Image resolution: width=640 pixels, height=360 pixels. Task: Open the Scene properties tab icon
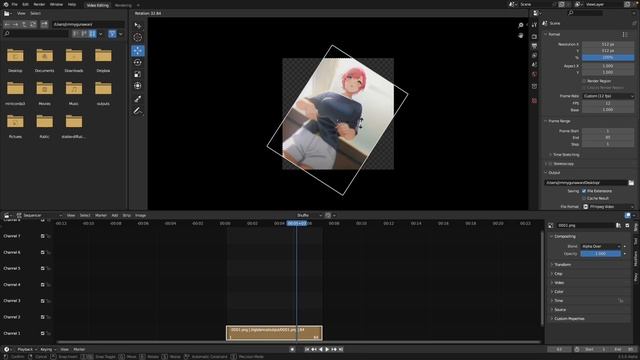(534, 64)
